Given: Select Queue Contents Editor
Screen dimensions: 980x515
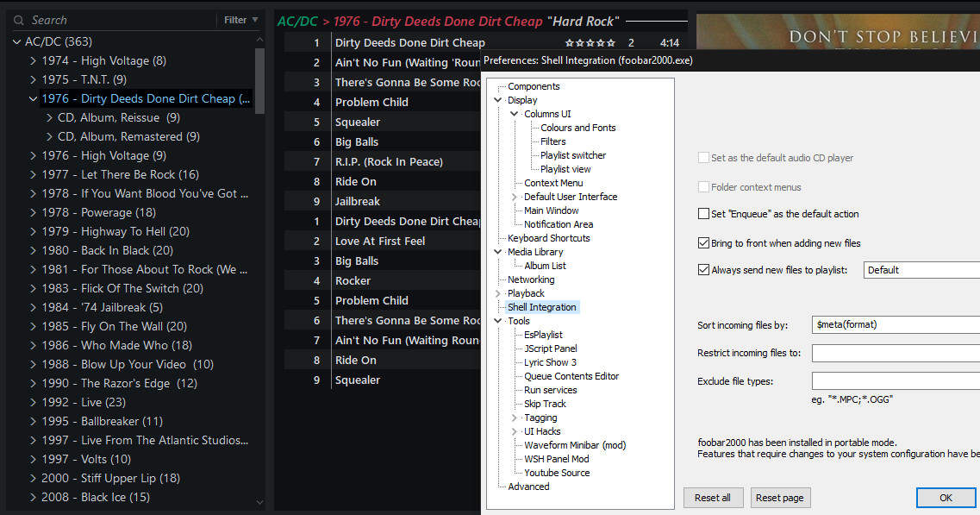Looking at the screenshot, I should 571,376.
